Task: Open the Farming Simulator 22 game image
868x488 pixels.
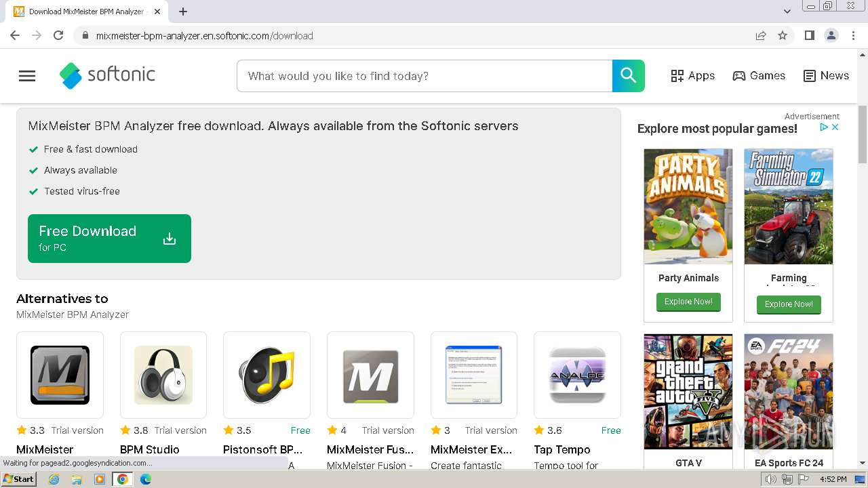Action: point(789,207)
